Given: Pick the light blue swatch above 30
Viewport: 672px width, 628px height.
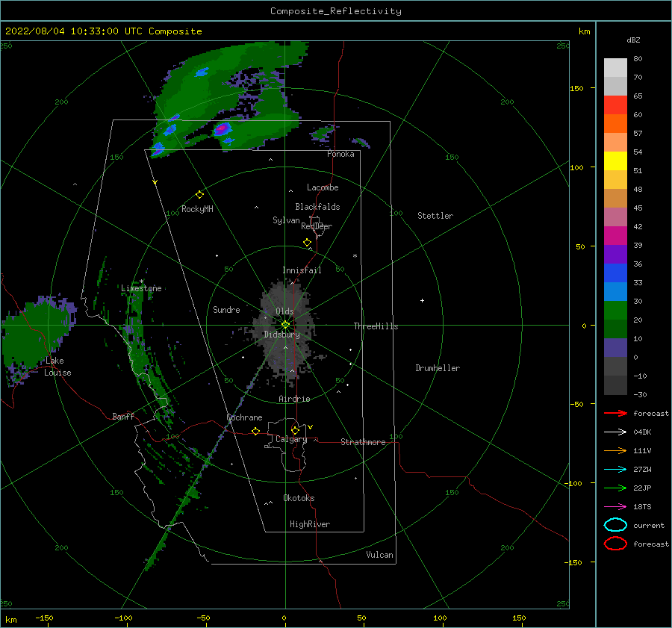Looking at the screenshot, I should (615, 292).
